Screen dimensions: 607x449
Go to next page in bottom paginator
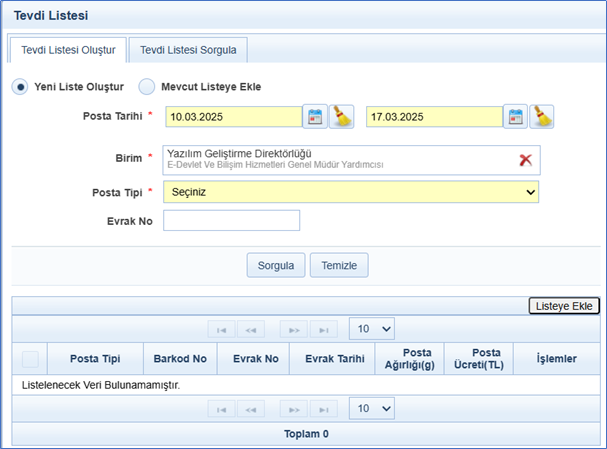pos(293,408)
